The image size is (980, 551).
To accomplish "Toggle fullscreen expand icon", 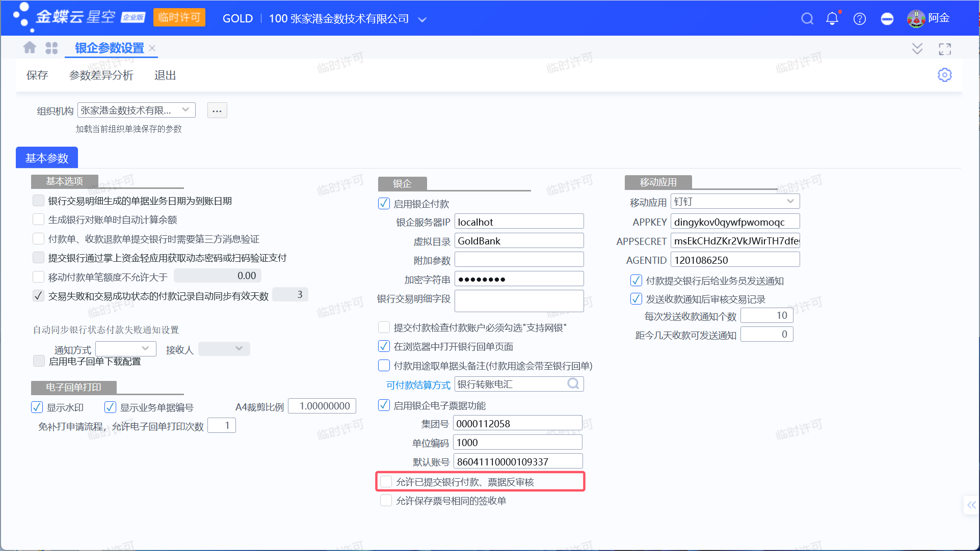I will [x=945, y=49].
